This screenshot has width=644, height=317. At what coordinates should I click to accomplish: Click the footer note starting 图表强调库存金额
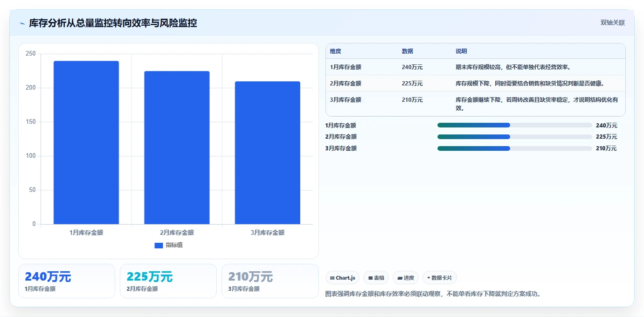(433, 294)
